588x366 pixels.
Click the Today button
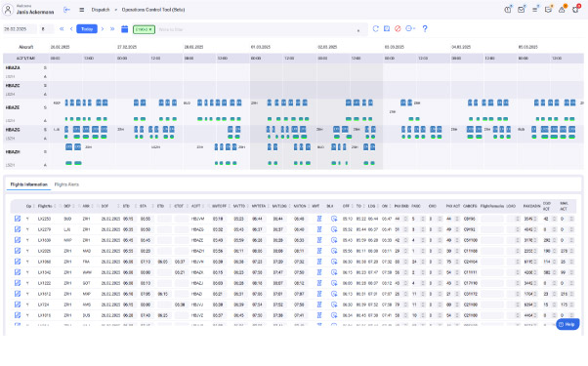(87, 29)
